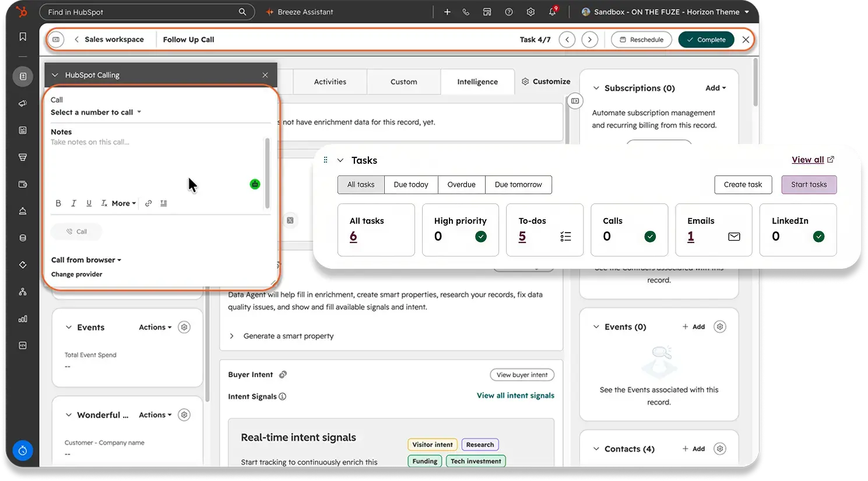Open the Bookmarks icon in the left sidebar

pyautogui.click(x=23, y=37)
